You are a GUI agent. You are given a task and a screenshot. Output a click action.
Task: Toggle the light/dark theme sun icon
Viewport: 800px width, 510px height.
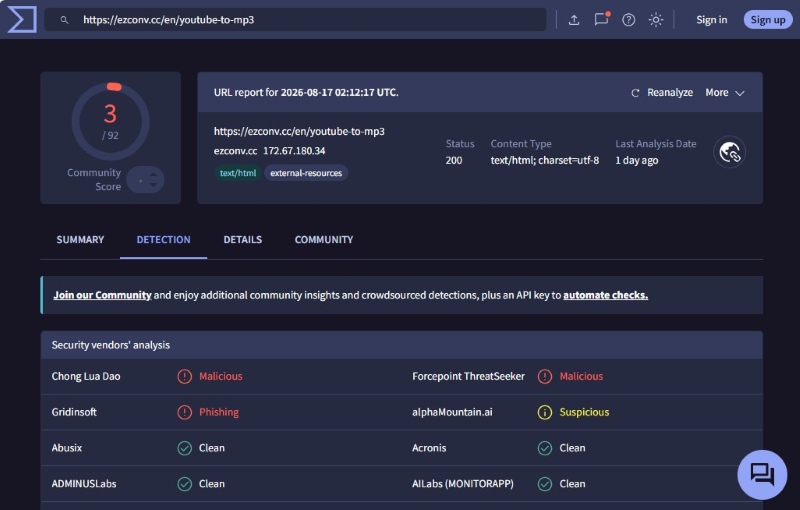coord(656,20)
